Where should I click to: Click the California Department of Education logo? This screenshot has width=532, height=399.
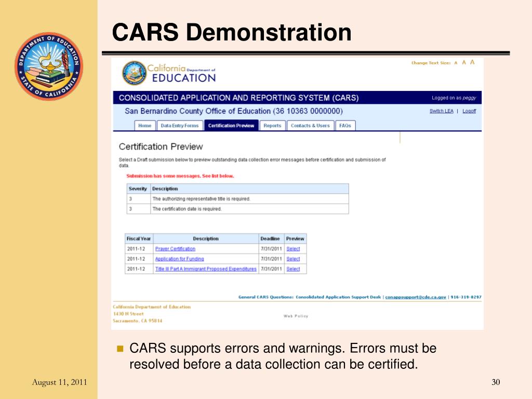click(x=169, y=73)
